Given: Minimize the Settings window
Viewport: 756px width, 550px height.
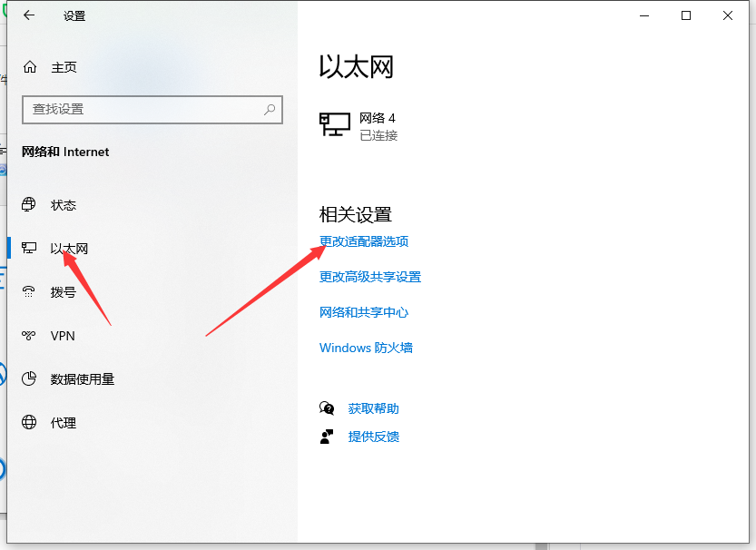Looking at the screenshot, I should coord(644,15).
